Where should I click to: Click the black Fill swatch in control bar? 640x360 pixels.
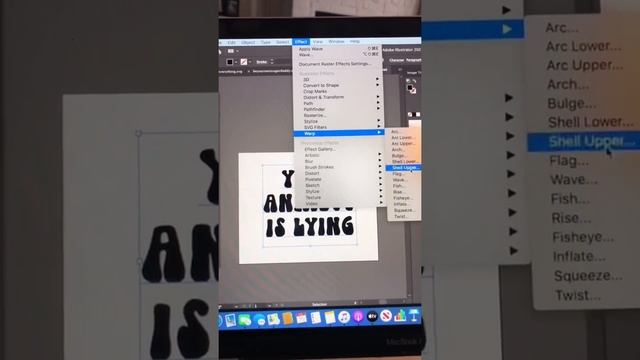click(230, 62)
